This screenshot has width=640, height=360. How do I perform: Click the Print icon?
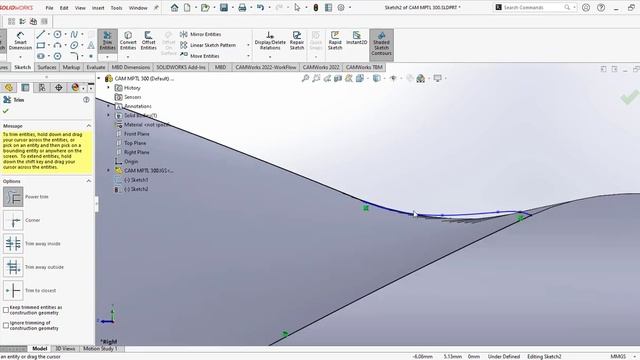[242, 7]
